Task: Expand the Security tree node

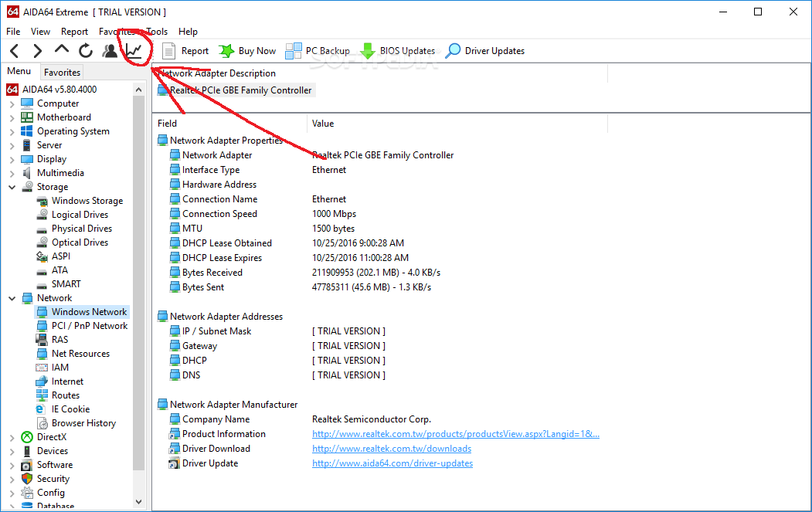Action: 12,480
